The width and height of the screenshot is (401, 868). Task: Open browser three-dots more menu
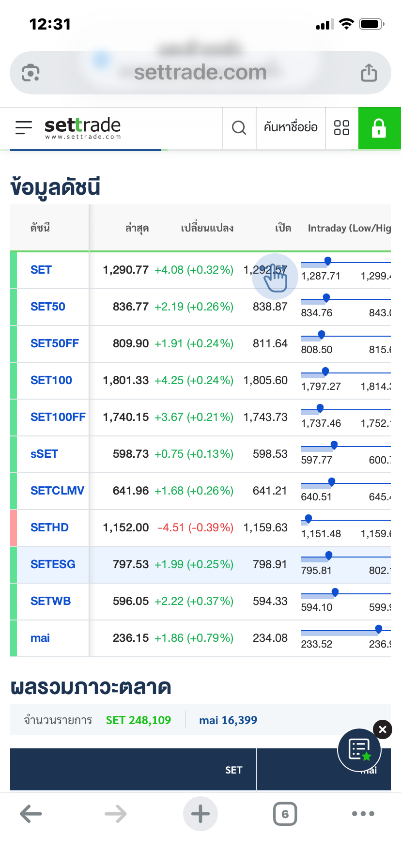(363, 814)
